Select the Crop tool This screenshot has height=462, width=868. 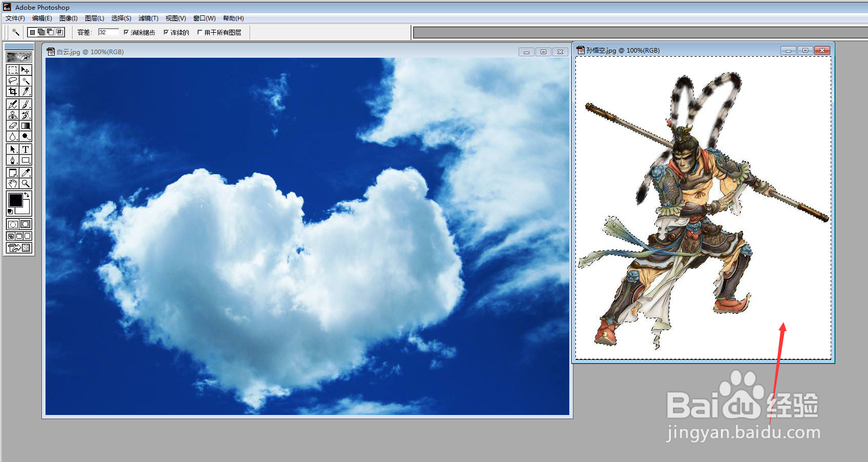pos(13,91)
